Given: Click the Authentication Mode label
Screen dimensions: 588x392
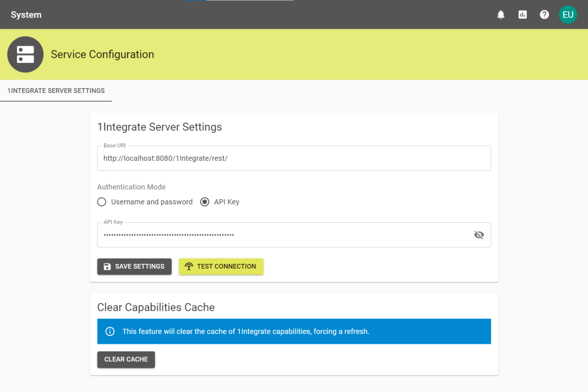Looking at the screenshot, I should [x=131, y=187].
